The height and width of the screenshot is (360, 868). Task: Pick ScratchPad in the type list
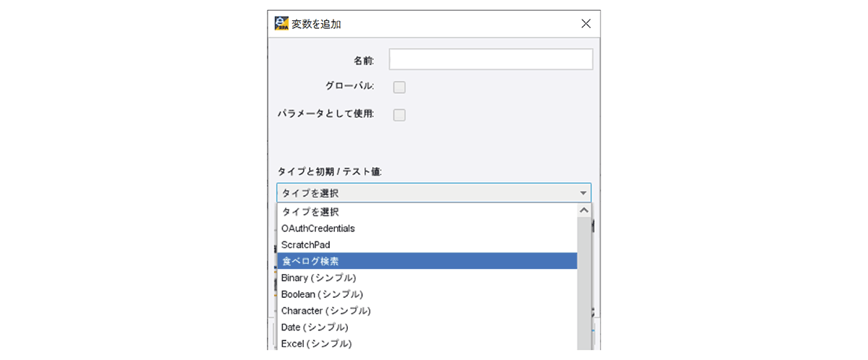[x=427, y=245]
